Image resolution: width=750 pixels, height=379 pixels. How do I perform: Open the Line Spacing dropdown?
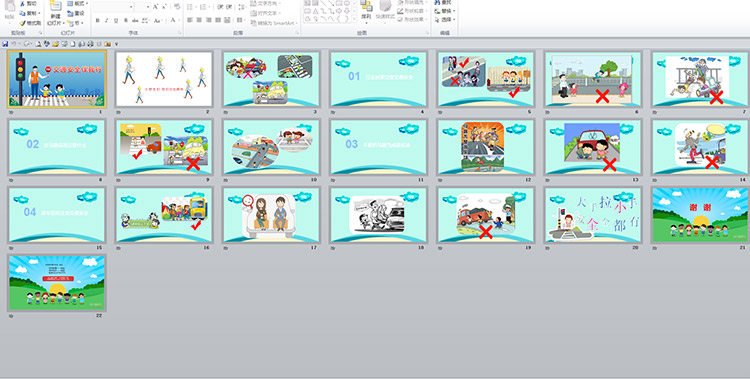[x=243, y=7]
